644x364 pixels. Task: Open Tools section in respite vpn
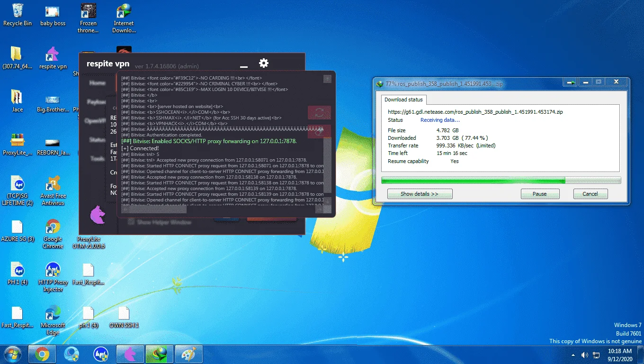tap(98, 158)
